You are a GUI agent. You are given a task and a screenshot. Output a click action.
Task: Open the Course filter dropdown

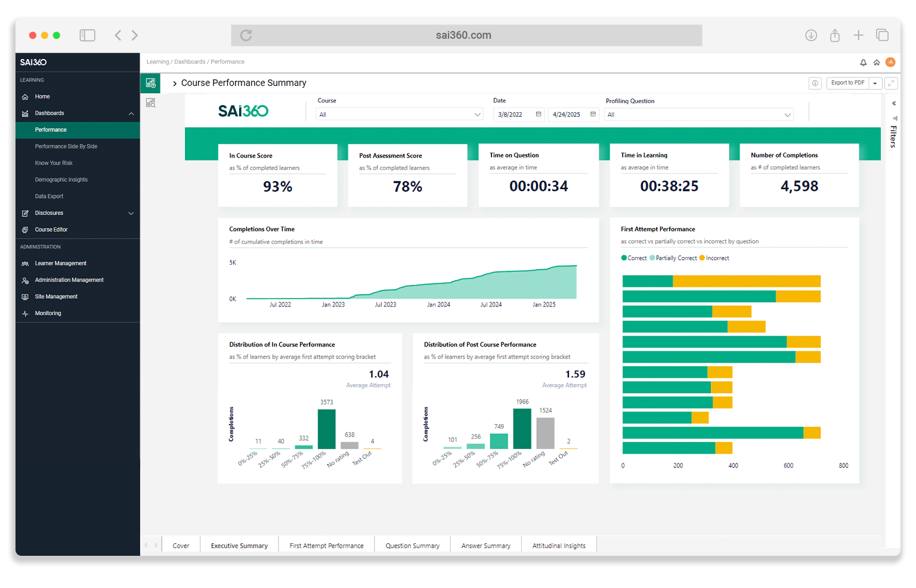point(399,114)
